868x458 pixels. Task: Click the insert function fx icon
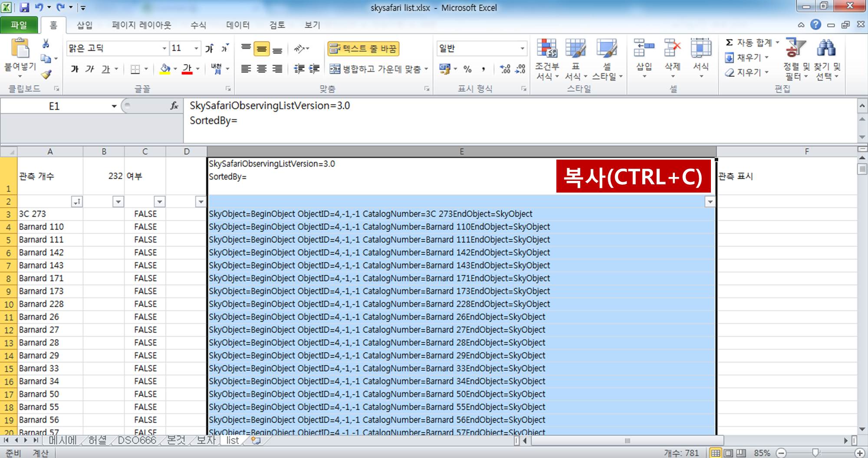click(174, 106)
